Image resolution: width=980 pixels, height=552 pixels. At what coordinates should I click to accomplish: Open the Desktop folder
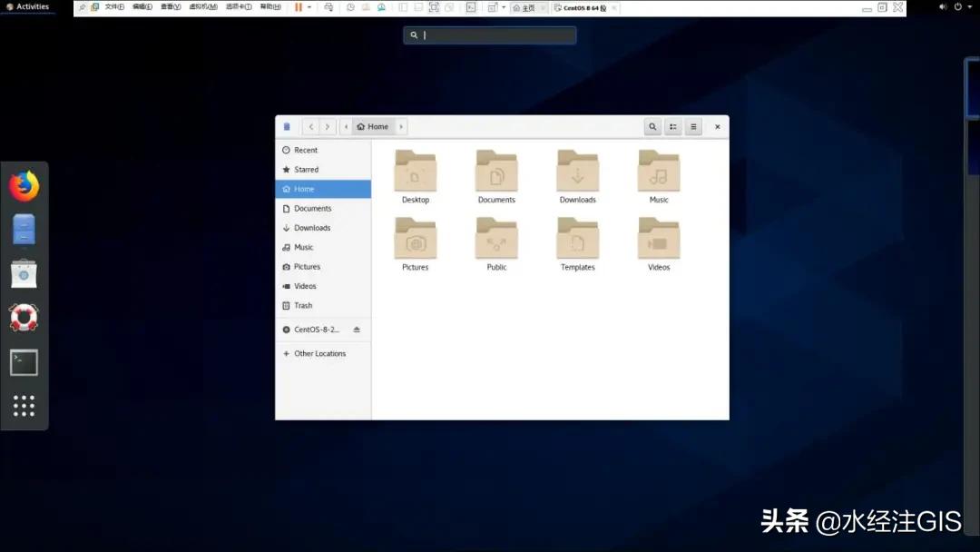(x=415, y=176)
